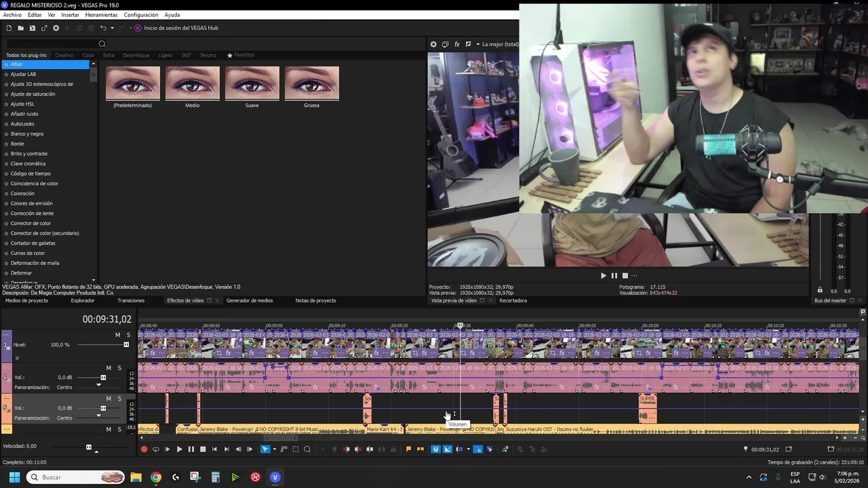Switch to the Recortadora tab
Image resolution: width=868 pixels, height=488 pixels.
click(x=513, y=300)
